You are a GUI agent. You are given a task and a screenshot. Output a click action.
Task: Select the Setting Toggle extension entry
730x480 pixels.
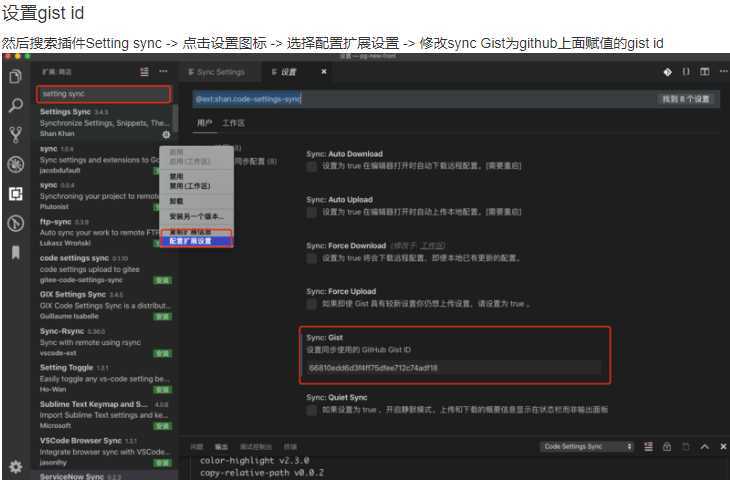(105, 378)
